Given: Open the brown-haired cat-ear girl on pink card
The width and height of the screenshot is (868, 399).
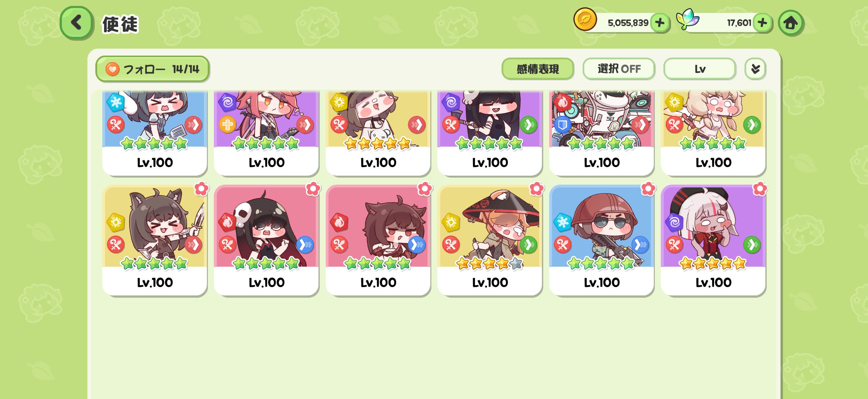Looking at the screenshot, I should pyautogui.click(x=378, y=240).
